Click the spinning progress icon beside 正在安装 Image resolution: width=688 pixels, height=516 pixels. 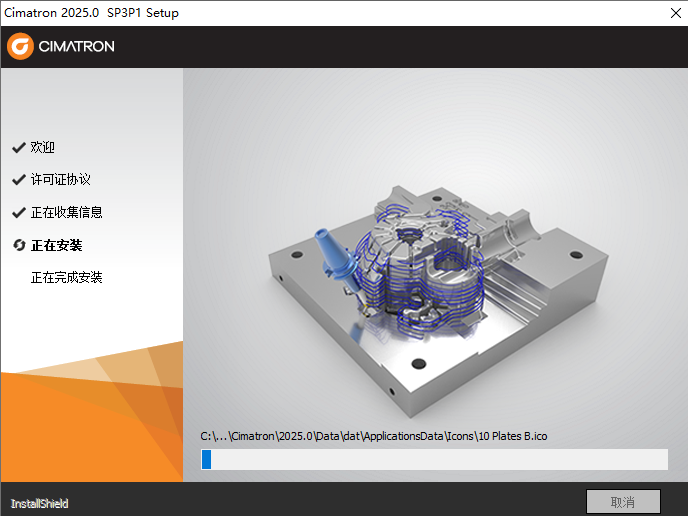point(18,245)
